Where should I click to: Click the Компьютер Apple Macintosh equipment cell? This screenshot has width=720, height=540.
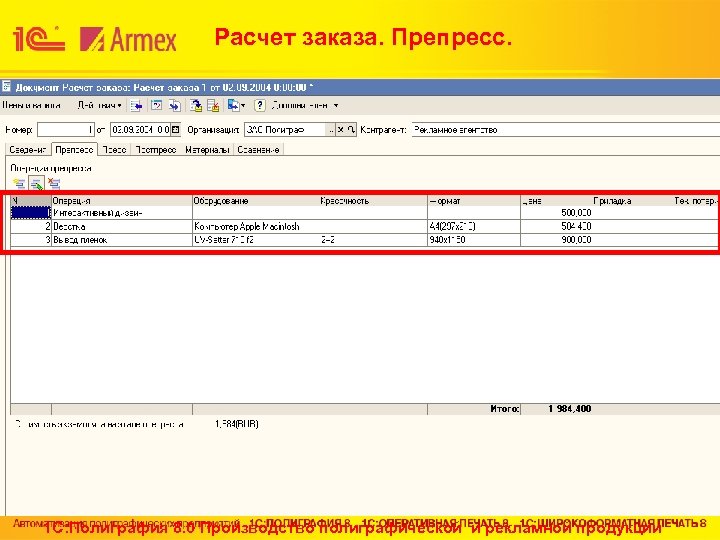tap(255, 226)
